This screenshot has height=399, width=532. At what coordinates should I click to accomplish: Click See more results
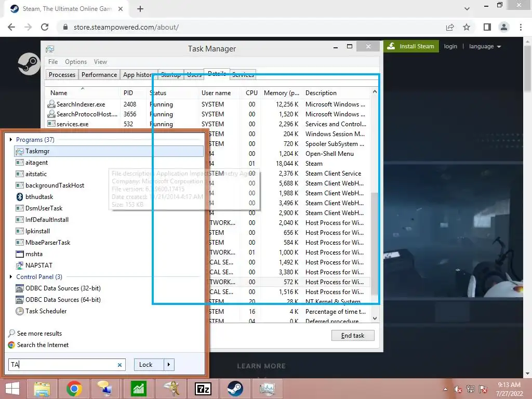pos(35,334)
